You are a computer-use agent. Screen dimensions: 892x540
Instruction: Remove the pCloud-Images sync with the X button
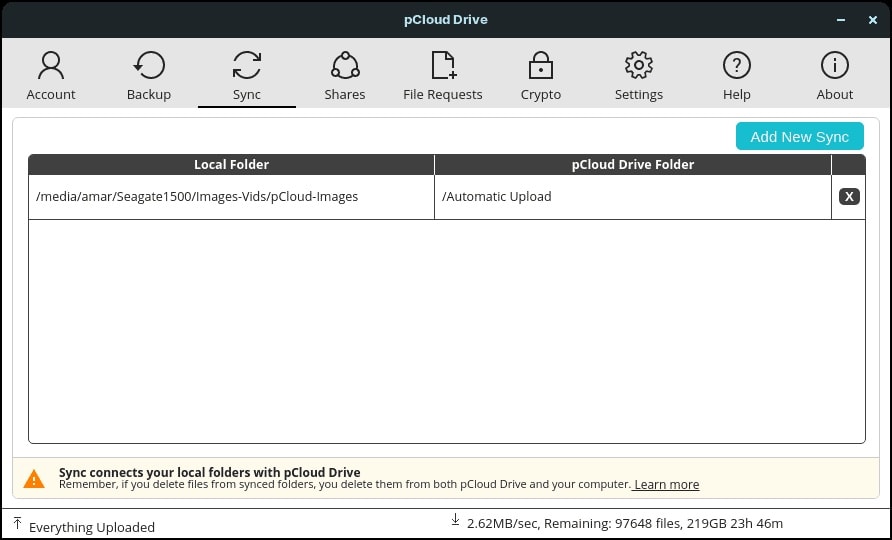[849, 196]
